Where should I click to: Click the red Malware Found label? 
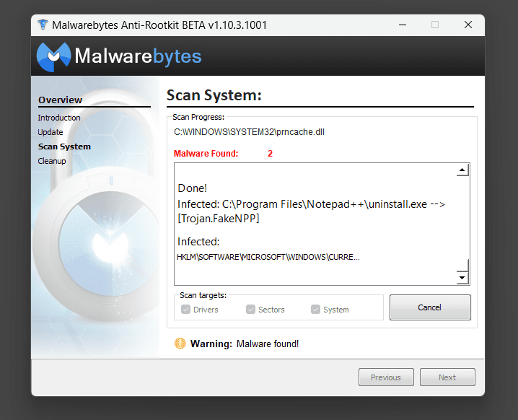[x=206, y=153]
